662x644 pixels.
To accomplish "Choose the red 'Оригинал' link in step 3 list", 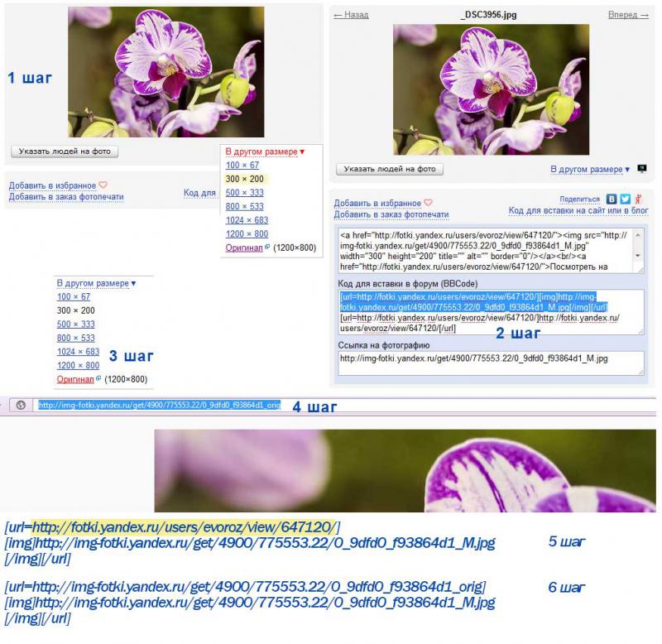I will click(x=75, y=379).
